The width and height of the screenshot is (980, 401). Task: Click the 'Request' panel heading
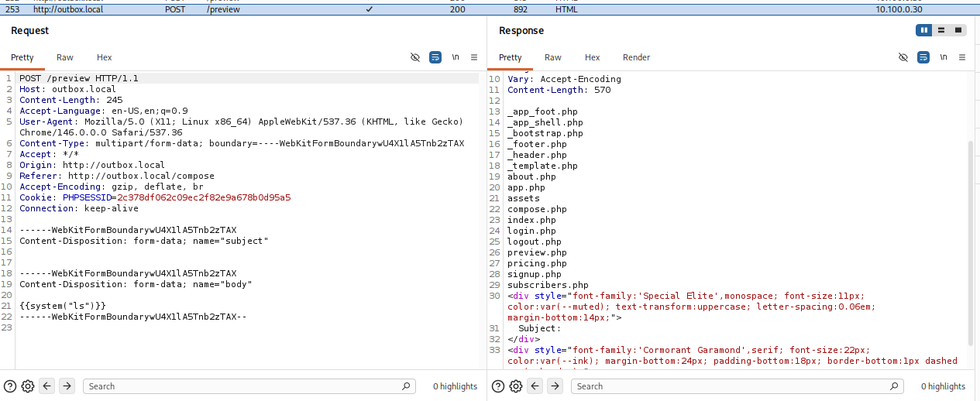coord(29,30)
